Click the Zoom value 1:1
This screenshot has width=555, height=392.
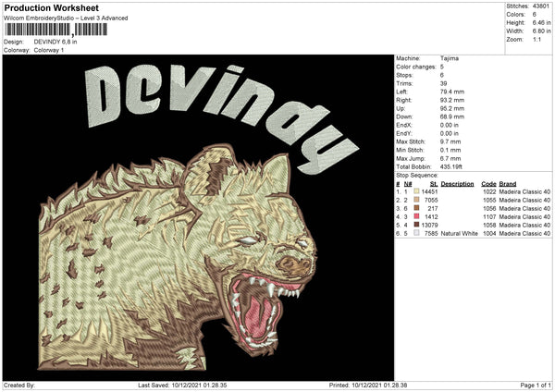[x=536, y=39]
